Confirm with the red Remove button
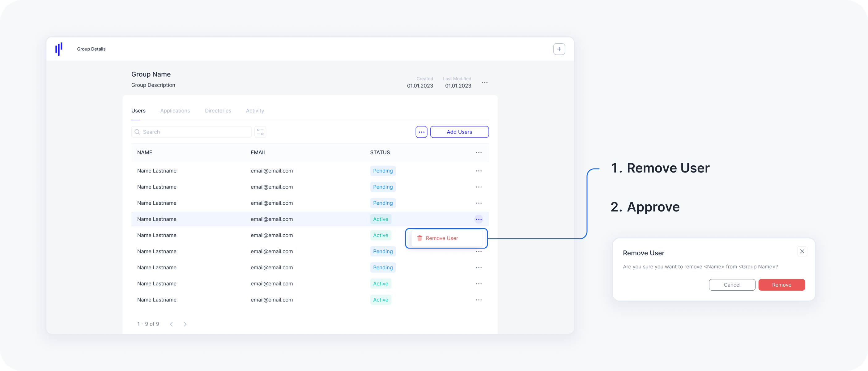 [x=781, y=285]
